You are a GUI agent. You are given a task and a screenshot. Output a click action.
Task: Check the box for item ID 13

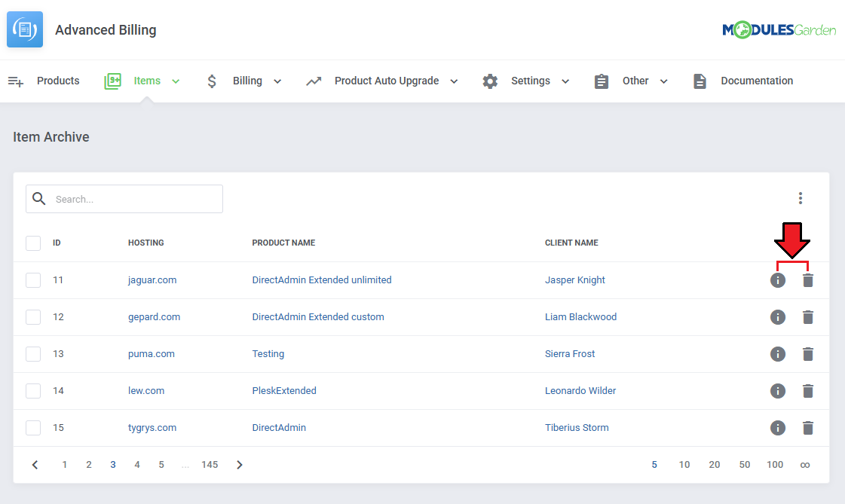pyautogui.click(x=33, y=354)
